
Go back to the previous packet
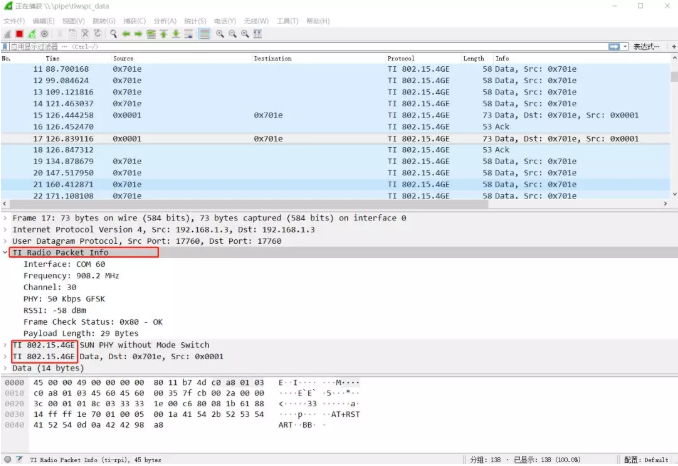pyautogui.click(x=126, y=34)
